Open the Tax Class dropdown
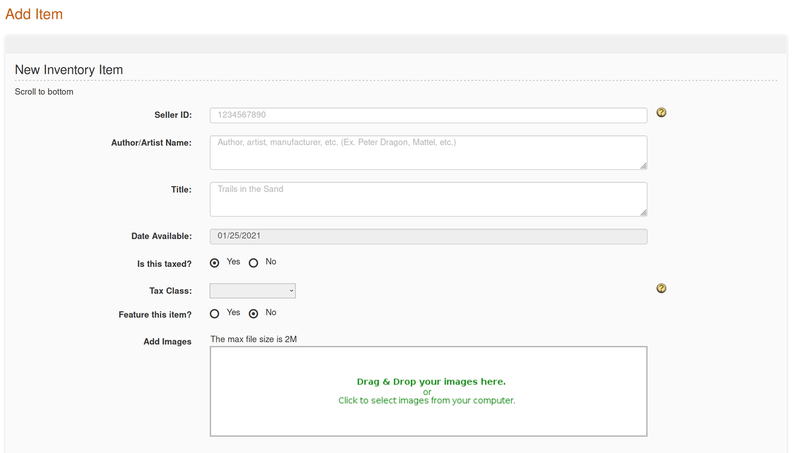The width and height of the screenshot is (800, 453). click(253, 291)
